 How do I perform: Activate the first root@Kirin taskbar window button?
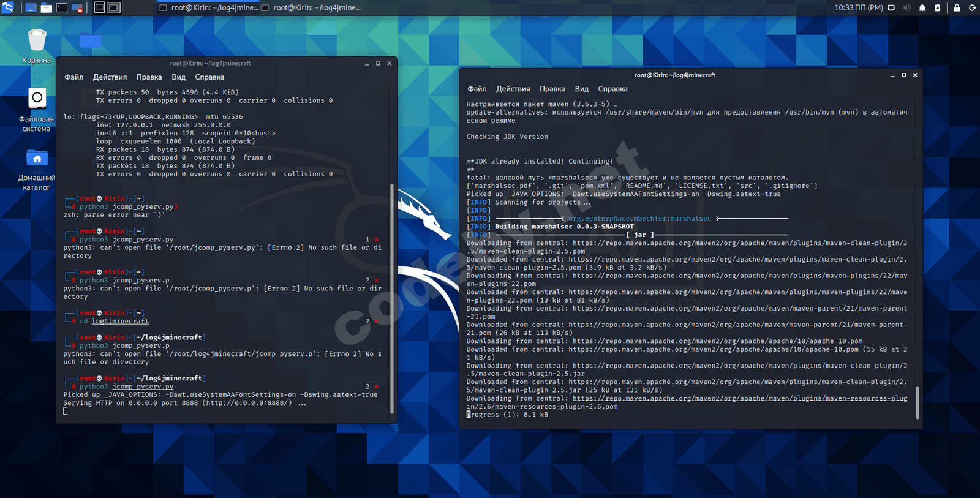coord(208,7)
